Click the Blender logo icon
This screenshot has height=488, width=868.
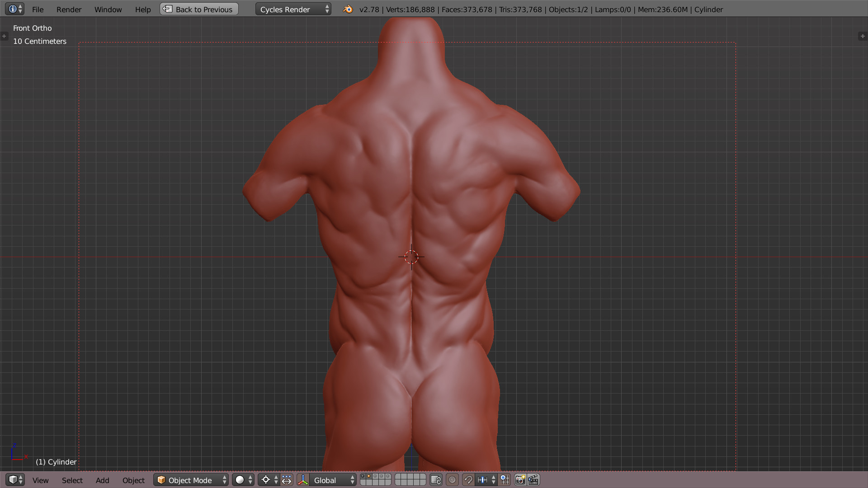(348, 9)
